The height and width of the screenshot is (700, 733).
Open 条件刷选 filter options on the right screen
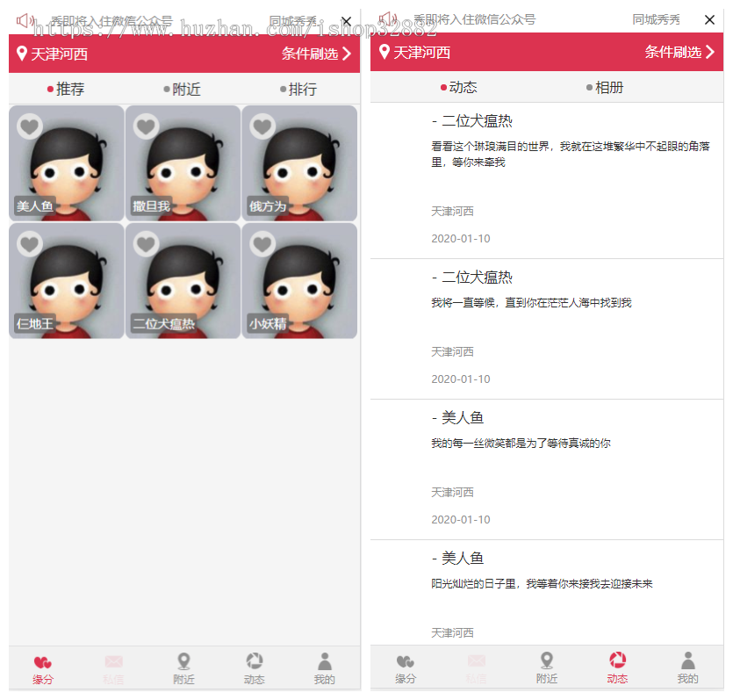coord(677,53)
